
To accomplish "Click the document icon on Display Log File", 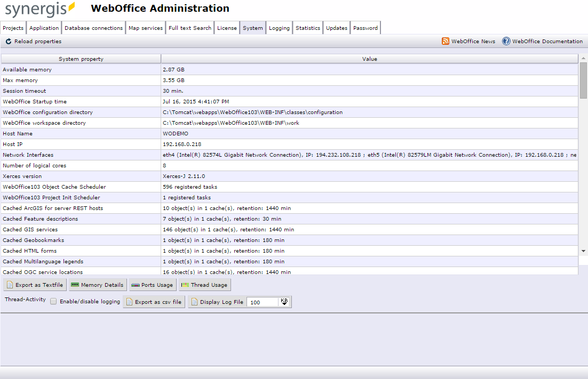I will click(194, 302).
